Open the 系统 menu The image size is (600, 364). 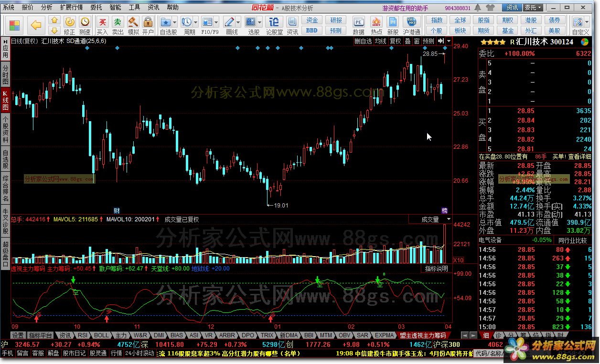pos(9,8)
